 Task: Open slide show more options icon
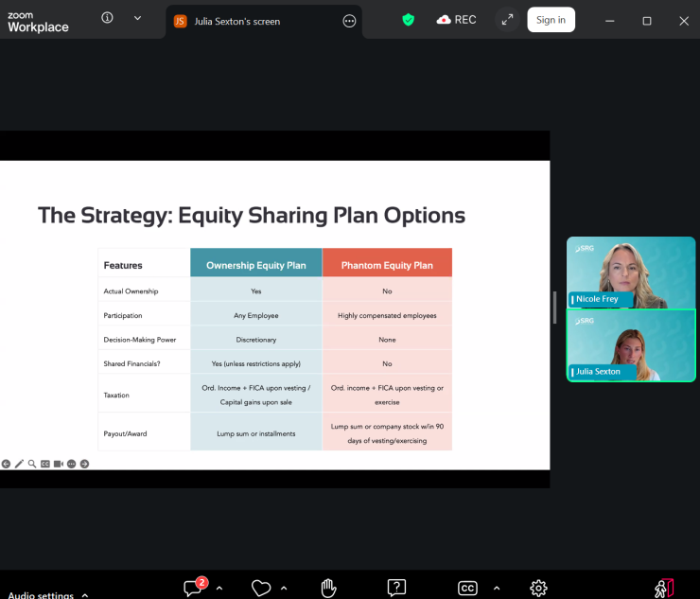pos(72,464)
